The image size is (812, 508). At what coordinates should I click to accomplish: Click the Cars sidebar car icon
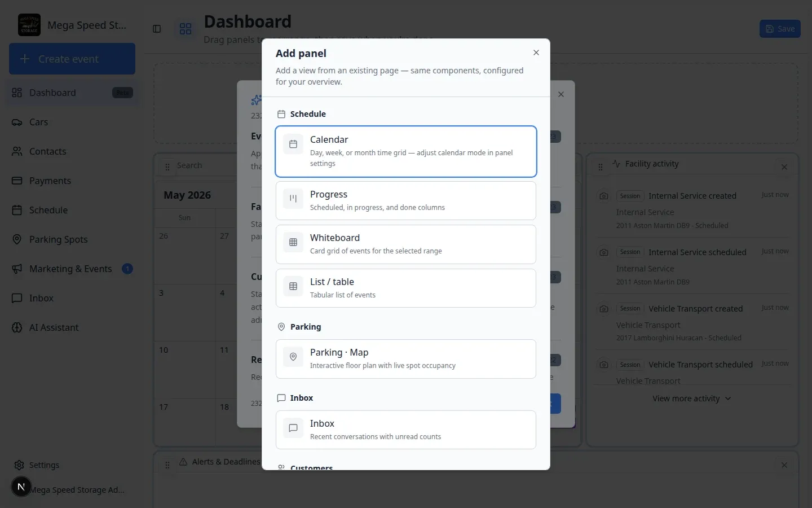coord(17,122)
